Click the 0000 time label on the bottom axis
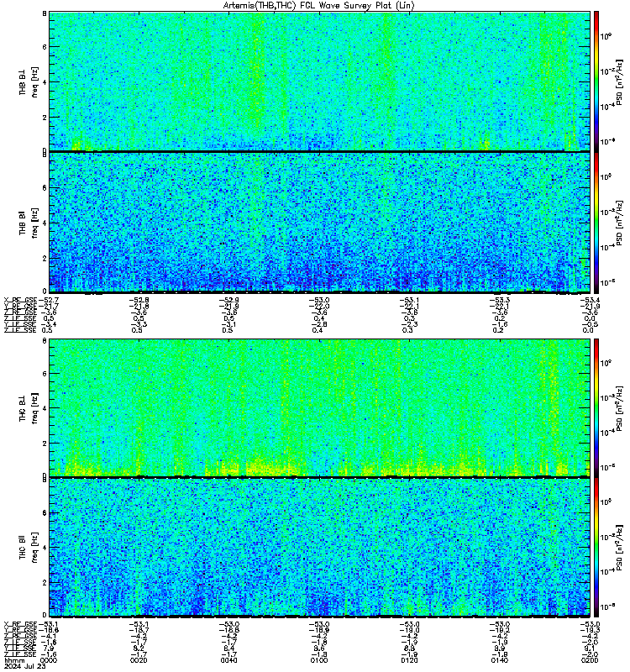Image resolution: width=630 pixels, height=672 pixels. (49, 660)
